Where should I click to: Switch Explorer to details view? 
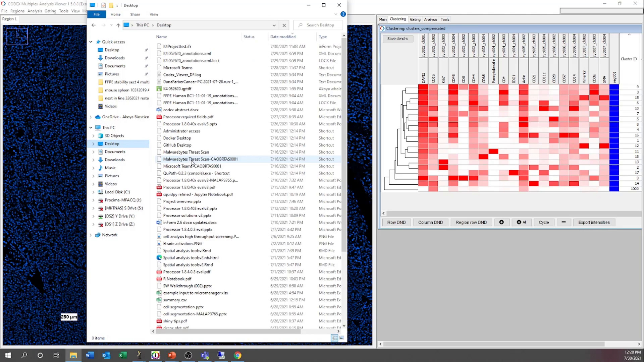tap(334, 338)
